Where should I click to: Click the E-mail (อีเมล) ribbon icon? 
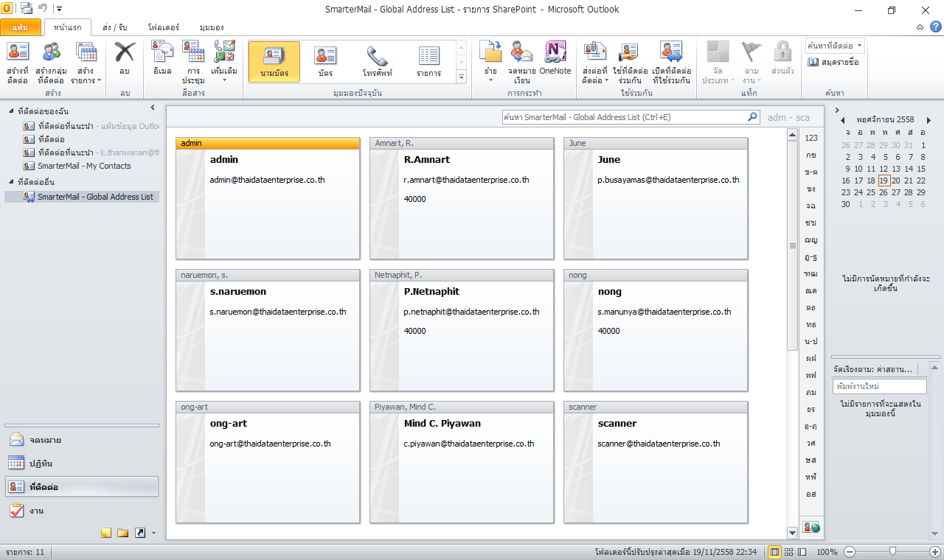pyautogui.click(x=162, y=52)
